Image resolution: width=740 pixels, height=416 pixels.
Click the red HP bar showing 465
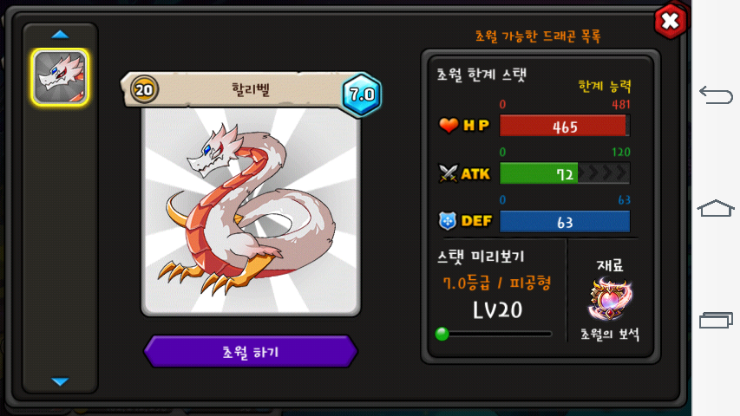pos(564,126)
